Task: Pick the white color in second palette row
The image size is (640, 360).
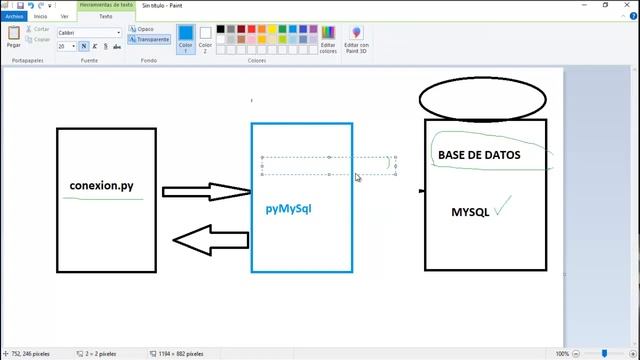Action: pos(220,39)
